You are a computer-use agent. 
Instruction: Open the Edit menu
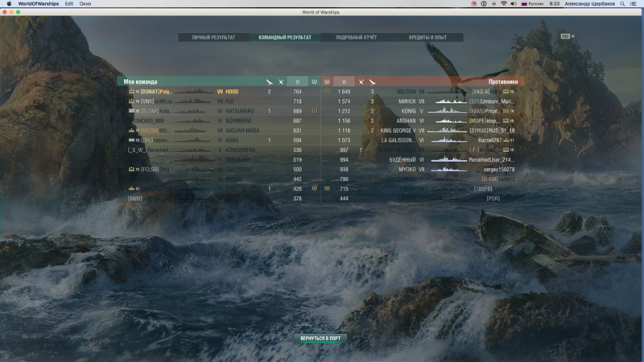tap(69, 4)
